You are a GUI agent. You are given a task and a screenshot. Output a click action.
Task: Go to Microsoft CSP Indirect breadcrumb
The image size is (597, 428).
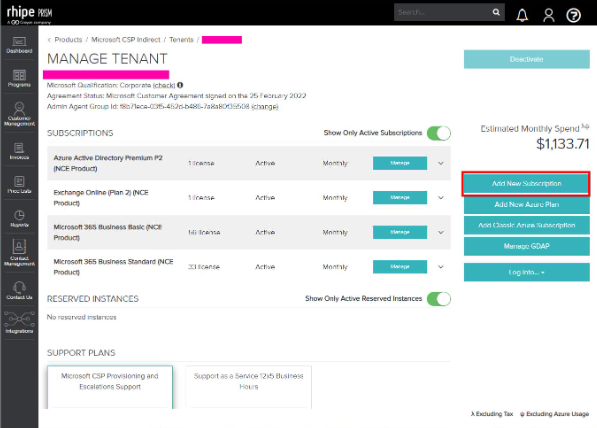coord(126,40)
